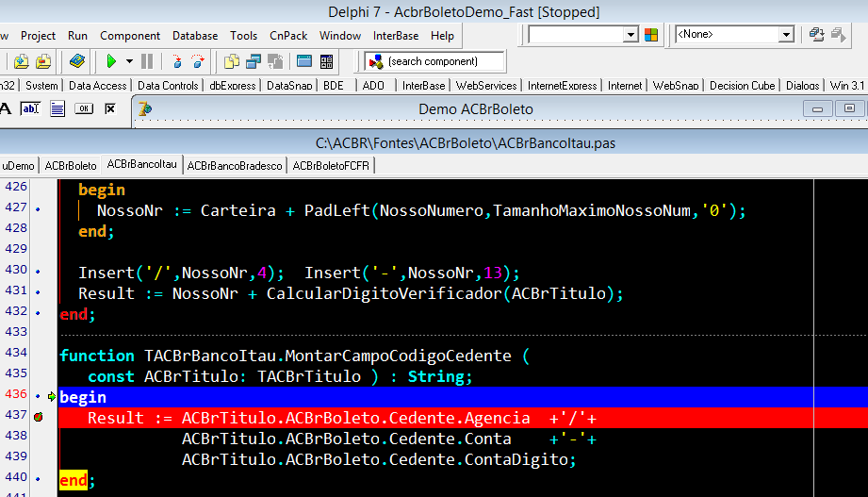Viewport: 868px width, 497px height.
Task: Click the gutter dot on line 440
Action: pos(38,479)
